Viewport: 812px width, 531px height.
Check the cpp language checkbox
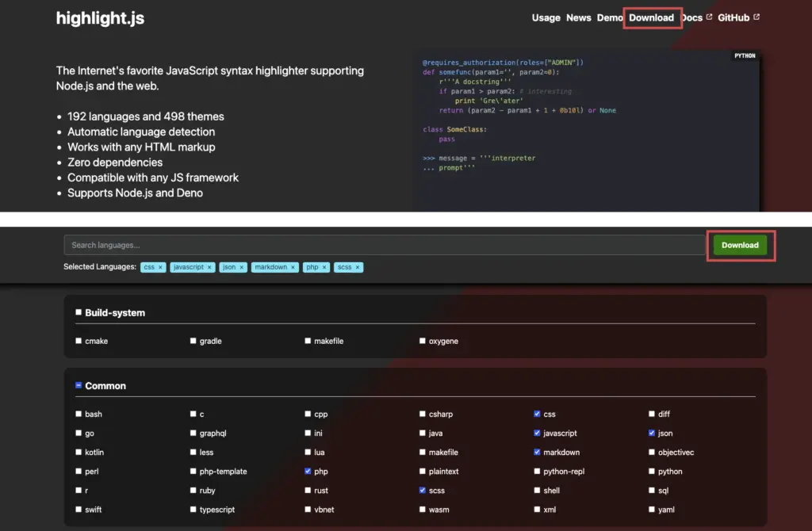308,414
